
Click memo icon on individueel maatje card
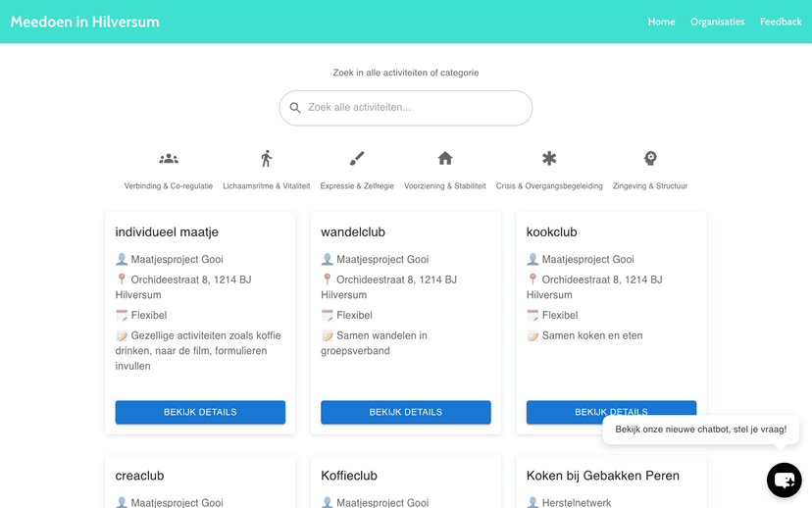(122, 335)
